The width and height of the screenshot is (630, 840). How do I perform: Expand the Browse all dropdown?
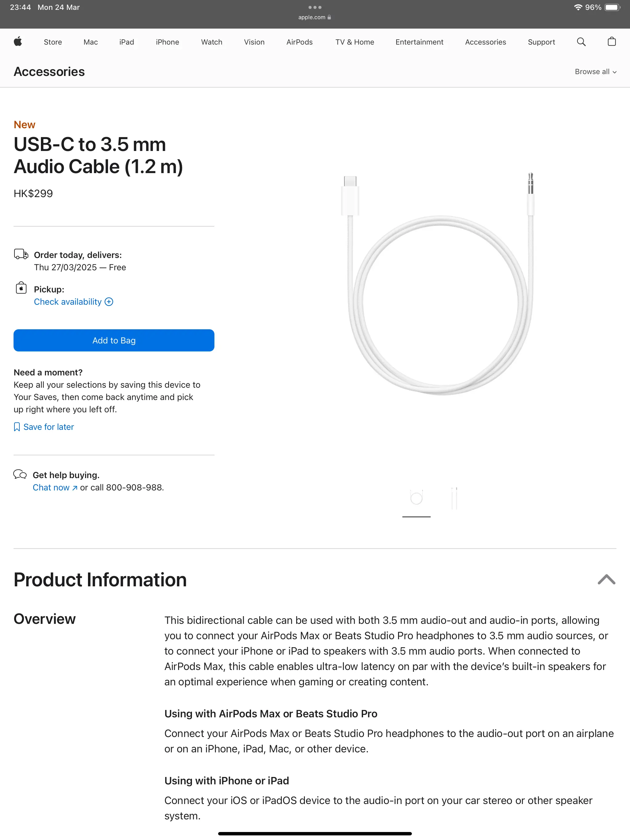click(596, 72)
